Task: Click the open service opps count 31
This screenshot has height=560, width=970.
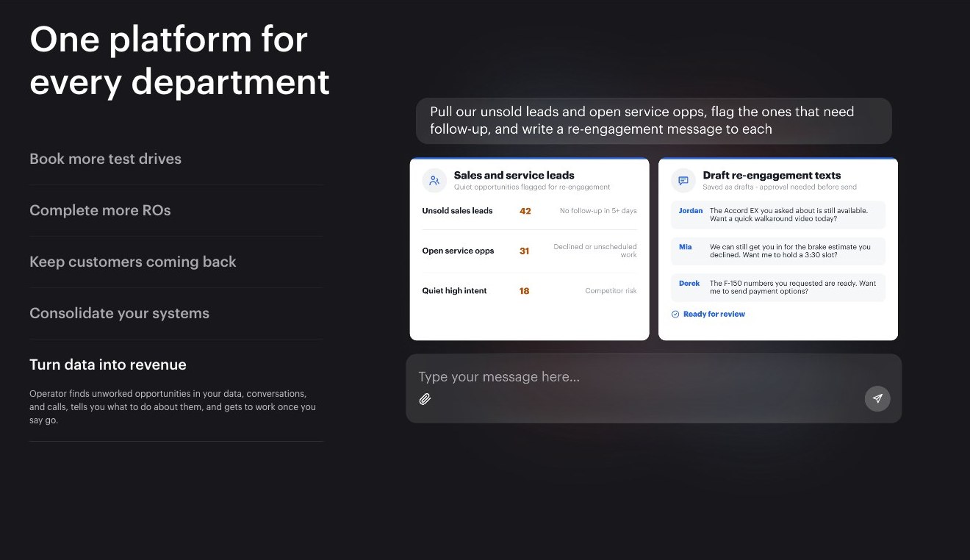Action: tap(524, 251)
